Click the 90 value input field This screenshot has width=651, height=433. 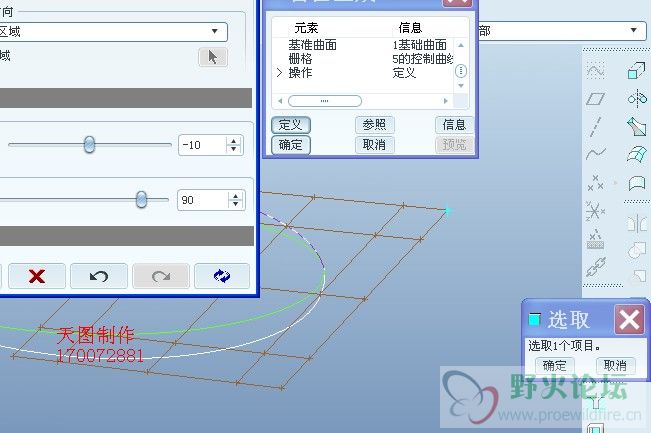point(203,200)
